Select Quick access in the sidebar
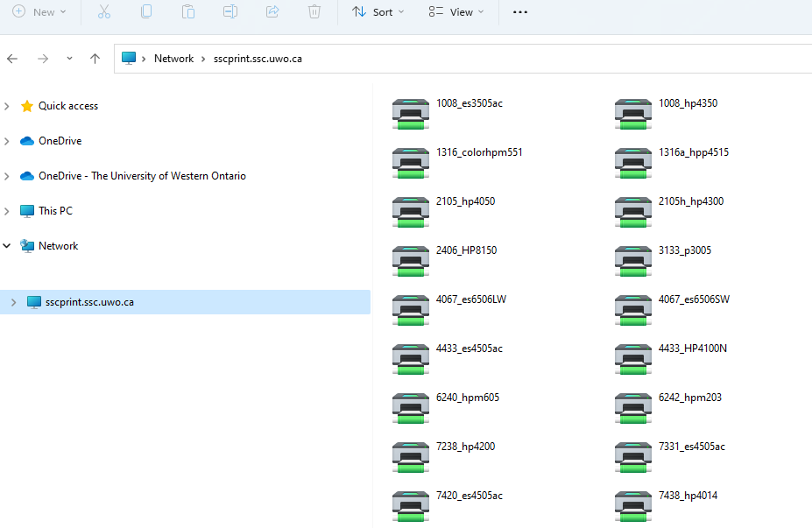812x528 pixels. coord(69,105)
